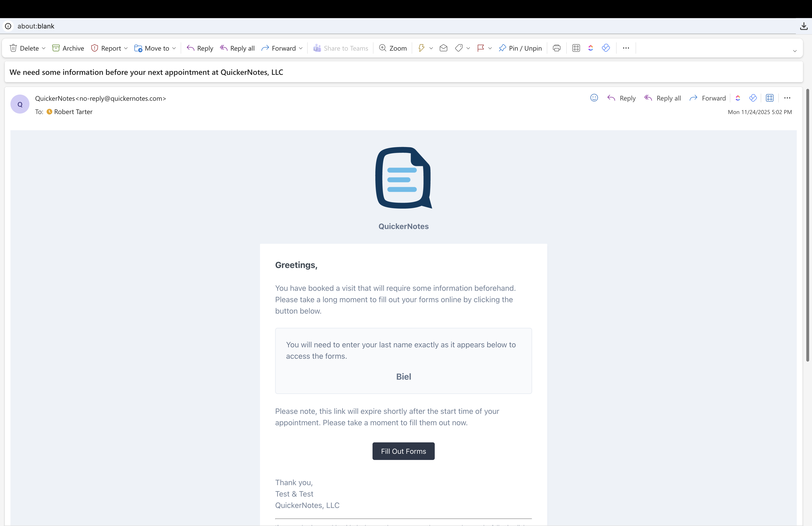
Task: Expand the Delete dropdown arrow
Action: pos(44,48)
